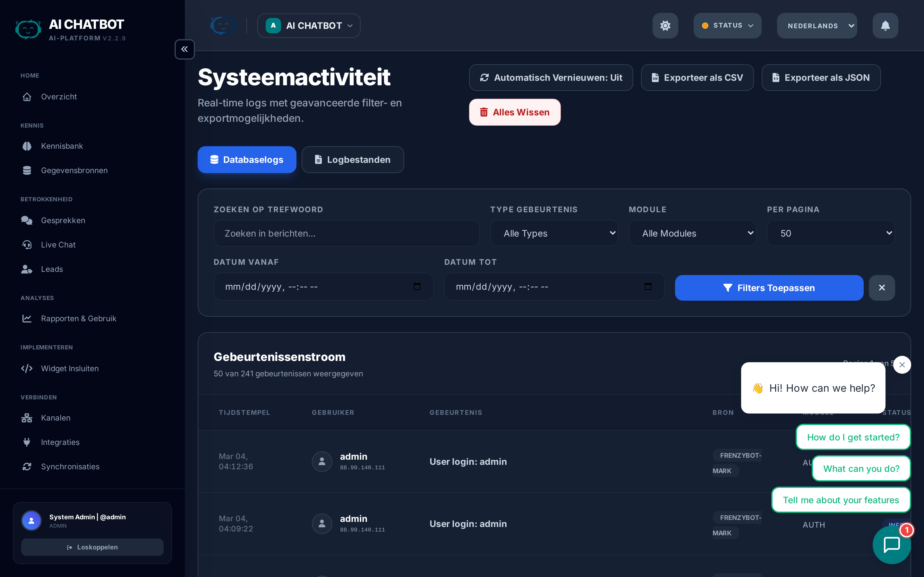Open the STATUS dropdown
Image resolution: width=924 pixels, height=577 pixels.
pos(727,26)
